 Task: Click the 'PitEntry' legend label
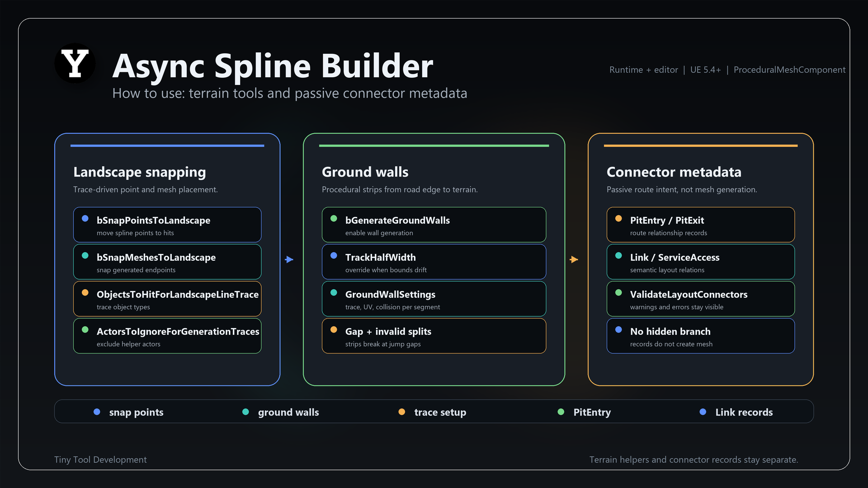coord(592,412)
